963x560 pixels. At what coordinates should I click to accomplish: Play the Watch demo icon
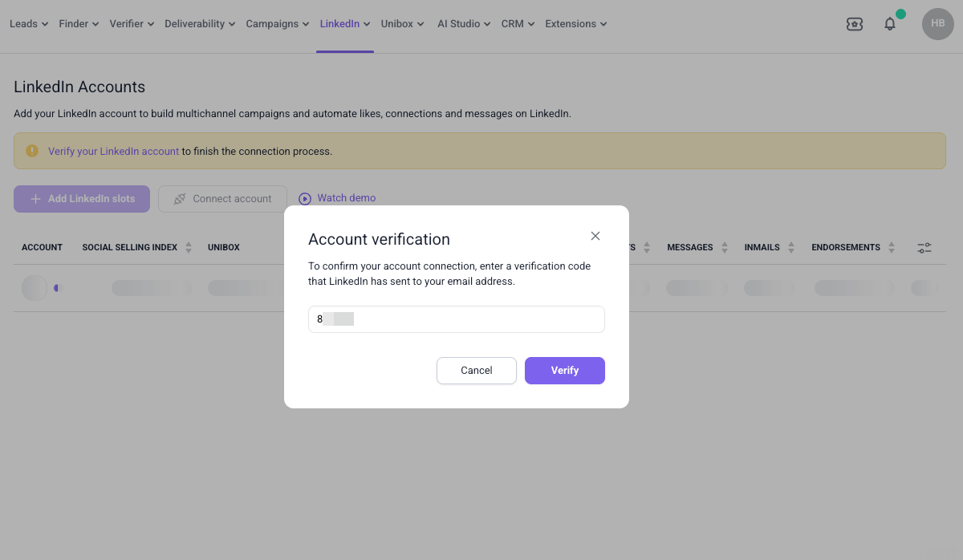(x=305, y=199)
